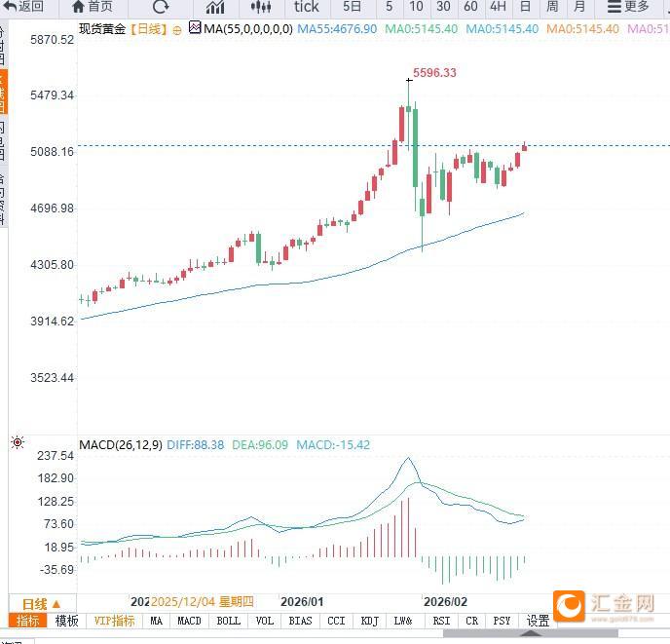The width and height of the screenshot is (670, 644).
Task: Open 设置 indicator settings
Action: (538, 621)
